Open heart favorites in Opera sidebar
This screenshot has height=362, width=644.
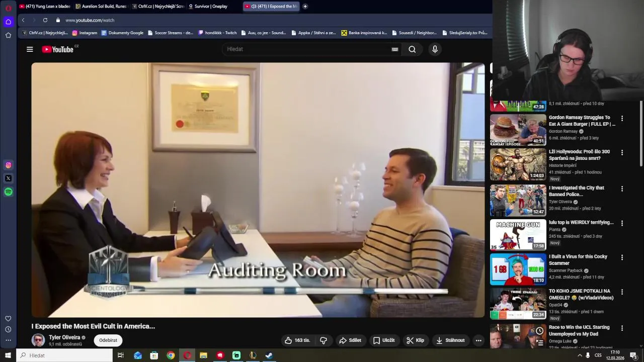click(8, 319)
